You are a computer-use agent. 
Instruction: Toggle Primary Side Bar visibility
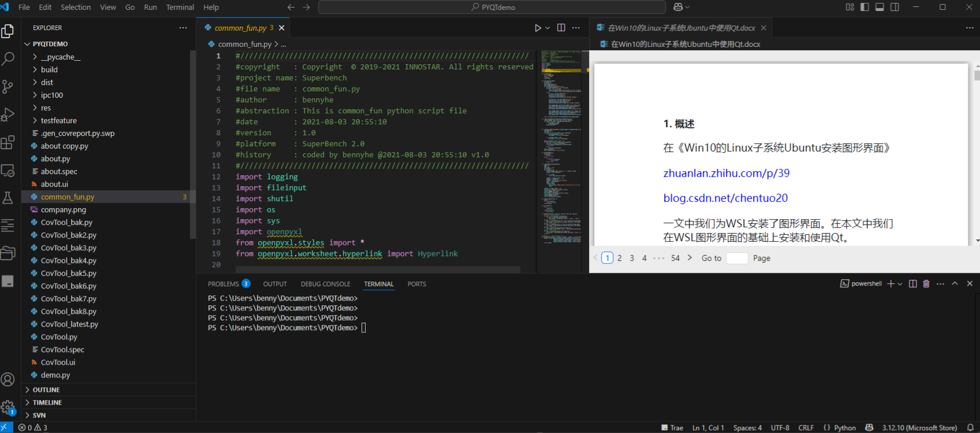(865, 7)
